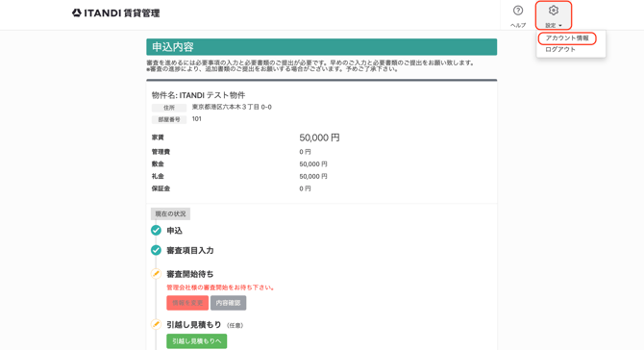Click the 申込内容 section heading
The image size is (644, 350).
173,47
